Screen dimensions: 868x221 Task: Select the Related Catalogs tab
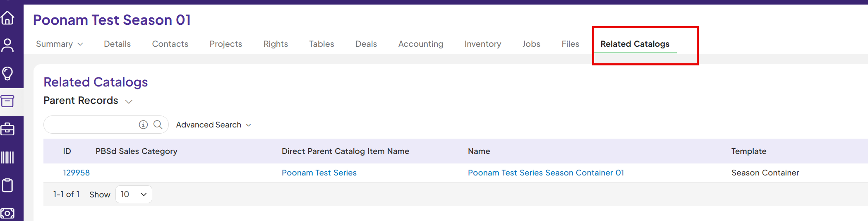(635, 44)
